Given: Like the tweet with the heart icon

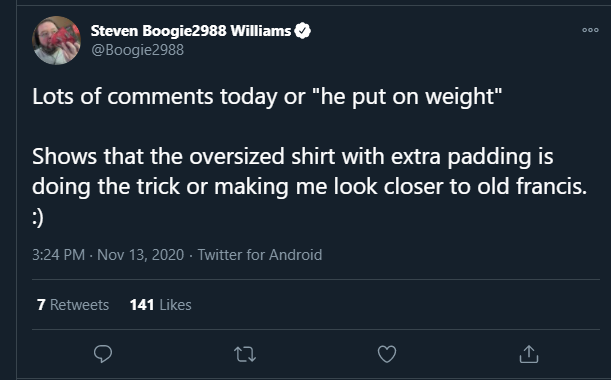Looking at the screenshot, I should point(387,354).
